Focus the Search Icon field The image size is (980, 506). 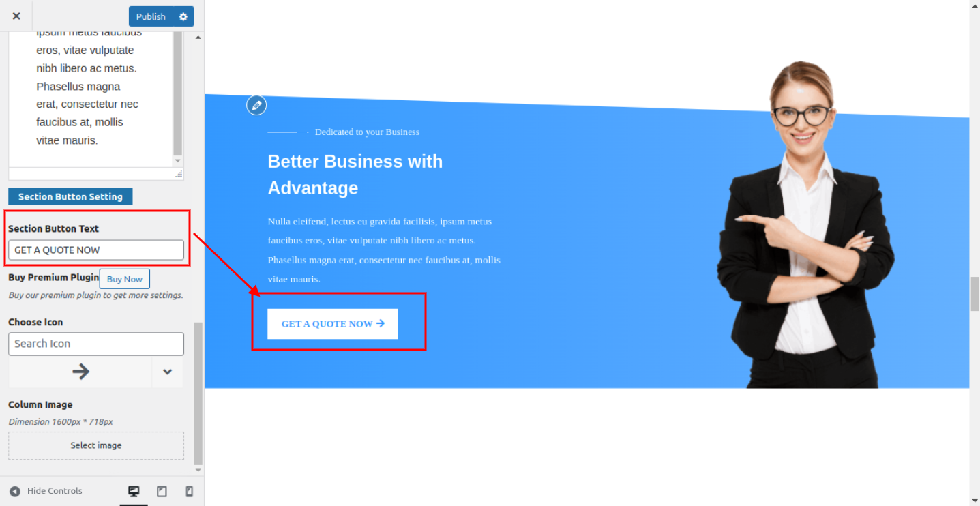click(96, 344)
